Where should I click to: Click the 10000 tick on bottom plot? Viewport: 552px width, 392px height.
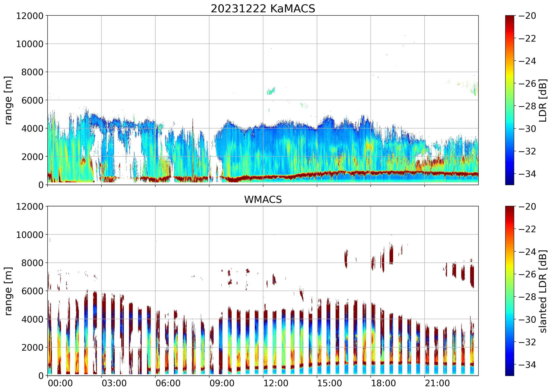click(30, 235)
